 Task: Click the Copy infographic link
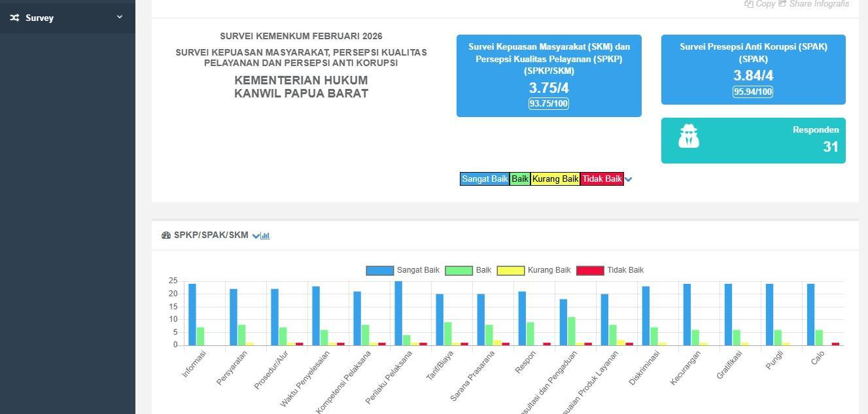pyautogui.click(x=765, y=4)
